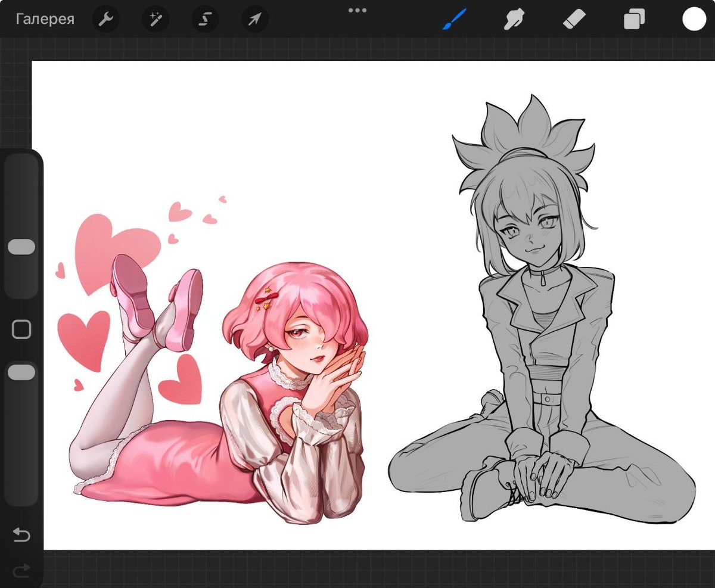This screenshot has height=588, width=715.
Task: Click the brush size slider handle
Action: [22, 248]
